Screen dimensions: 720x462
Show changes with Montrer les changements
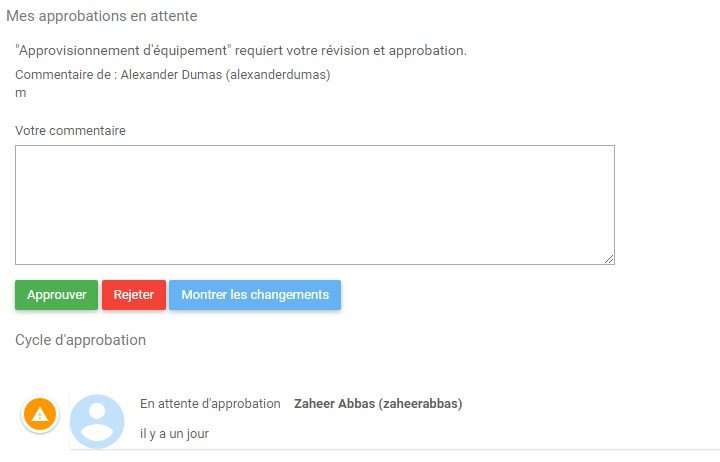pyautogui.click(x=255, y=295)
